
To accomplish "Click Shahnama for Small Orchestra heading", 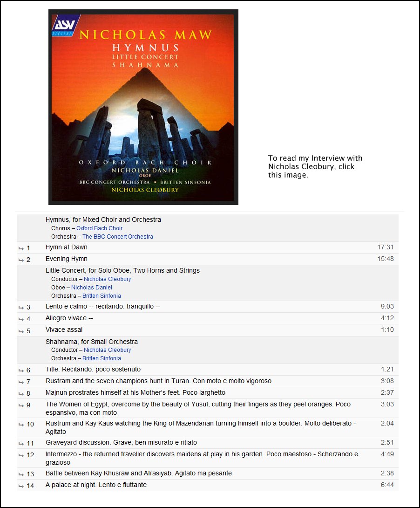I will point(92,342).
